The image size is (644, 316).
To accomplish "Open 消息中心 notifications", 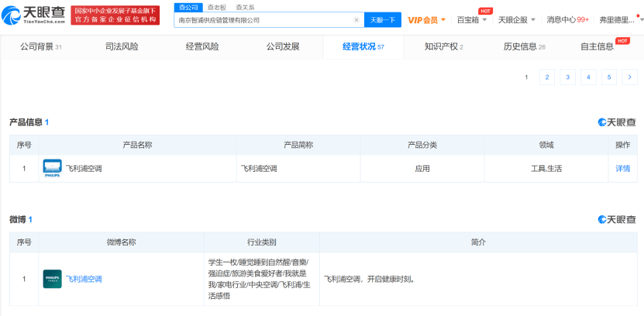I will tap(567, 19).
